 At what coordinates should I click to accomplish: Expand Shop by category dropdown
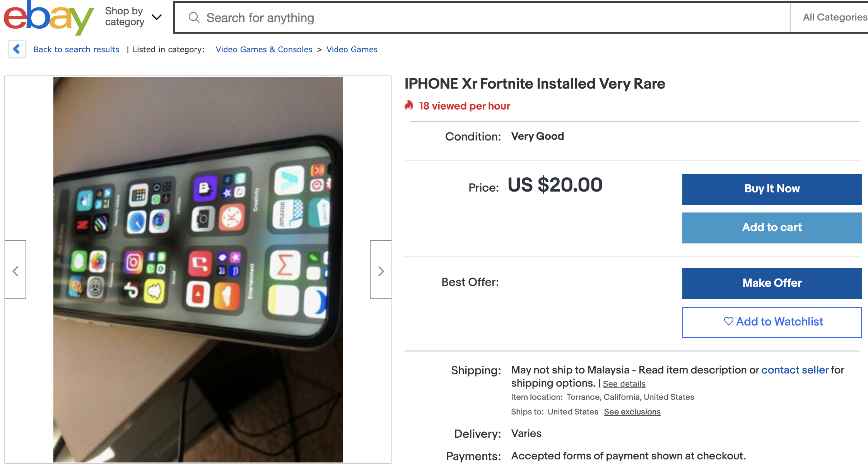133,17
